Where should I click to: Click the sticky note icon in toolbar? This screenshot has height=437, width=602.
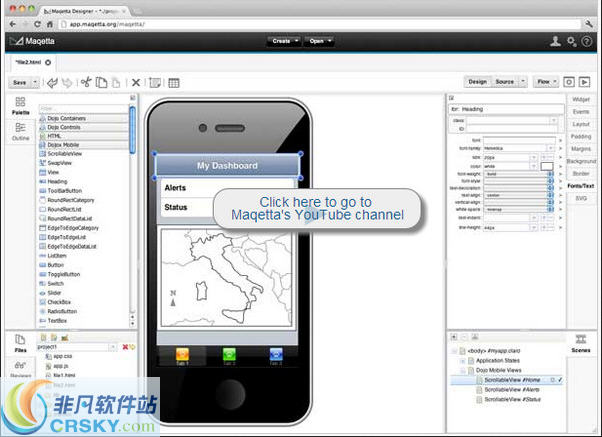[155, 83]
